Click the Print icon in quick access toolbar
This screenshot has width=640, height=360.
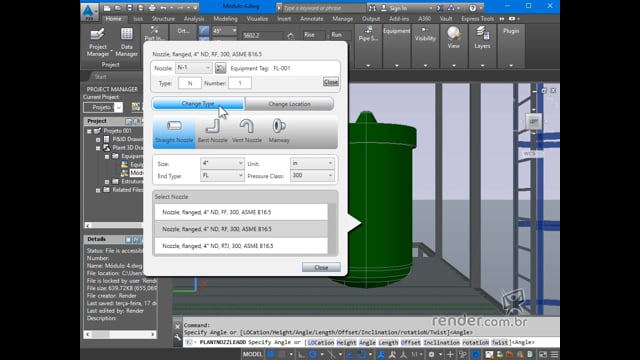tap(152, 8)
